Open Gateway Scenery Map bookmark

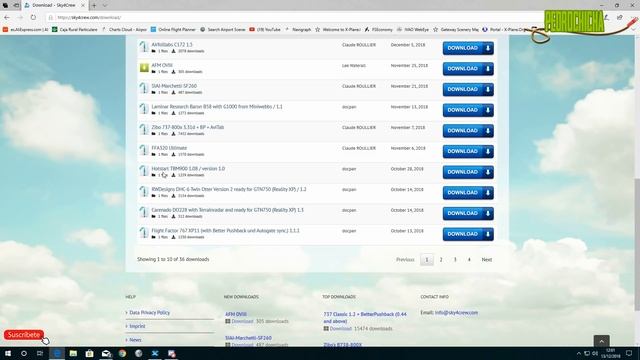coord(456,29)
